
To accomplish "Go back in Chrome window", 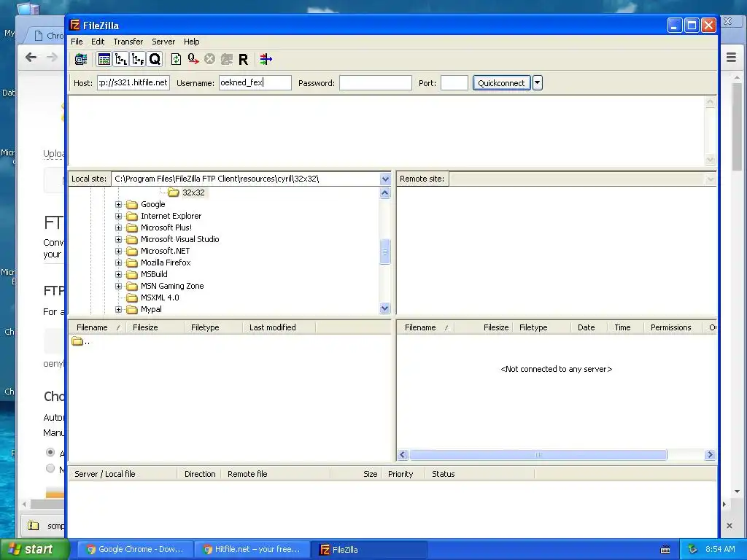I will coord(31,58).
